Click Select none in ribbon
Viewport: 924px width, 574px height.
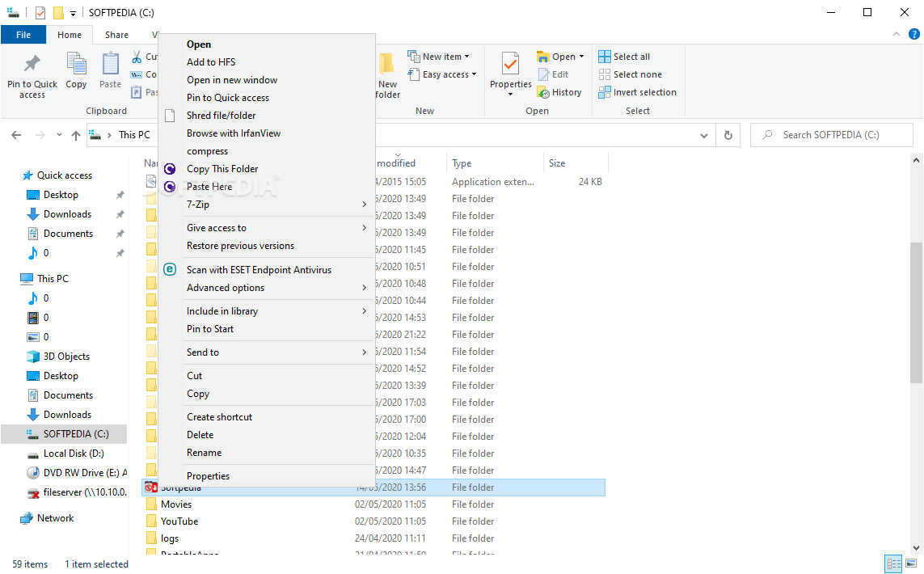pos(630,74)
